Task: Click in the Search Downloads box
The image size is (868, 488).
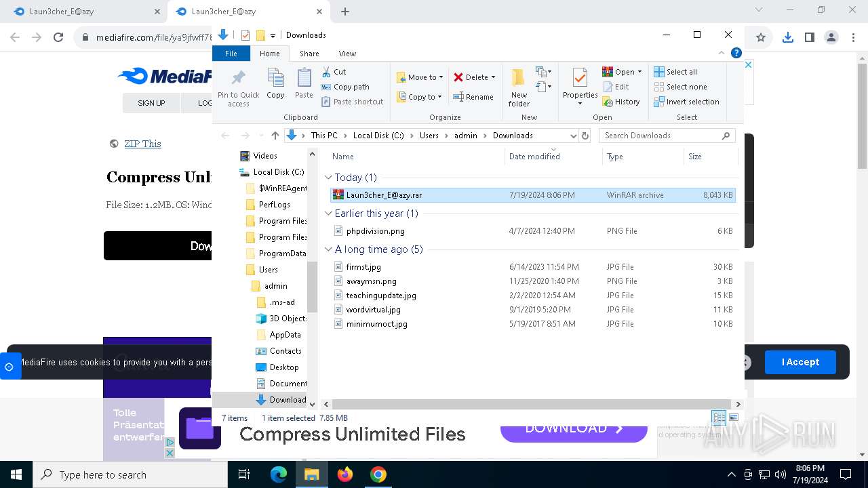Action: pos(667,136)
